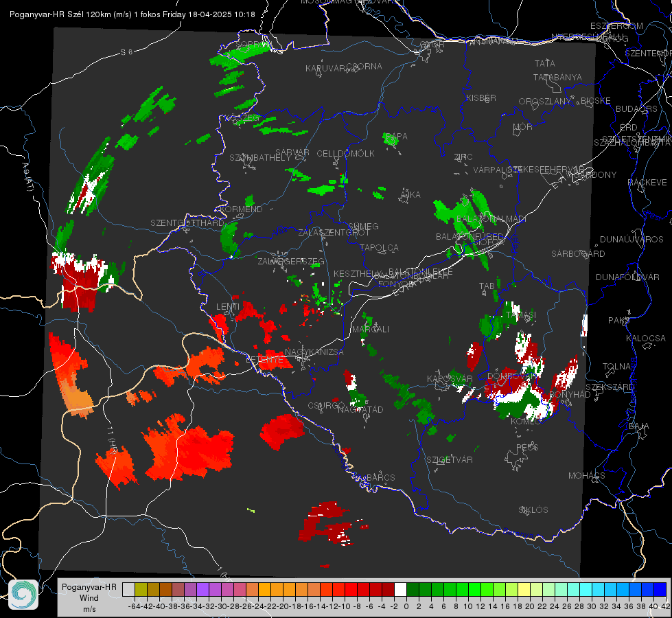The height and width of the screenshot is (618, 672).
Task: Click the BONYHAD city label
Action: [x=570, y=393]
